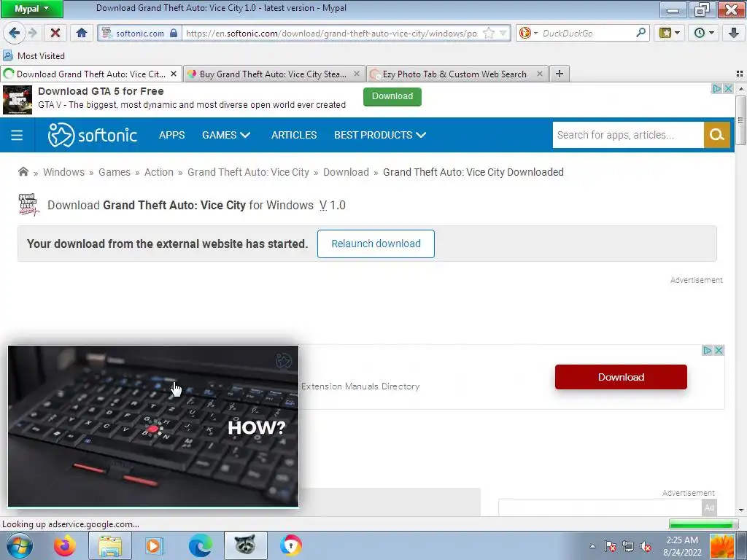Click the muted volume tray icon
The image size is (747, 560).
pyautogui.click(x=646, y=547)
